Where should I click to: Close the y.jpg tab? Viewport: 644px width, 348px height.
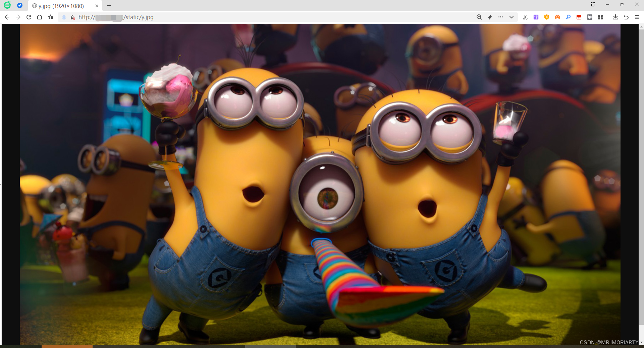coord(97,6)
